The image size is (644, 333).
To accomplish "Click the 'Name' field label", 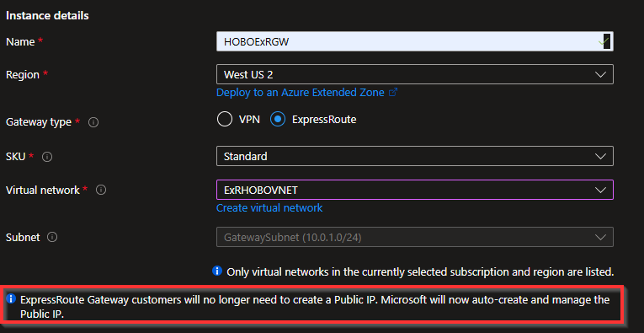I will [20, 41].
